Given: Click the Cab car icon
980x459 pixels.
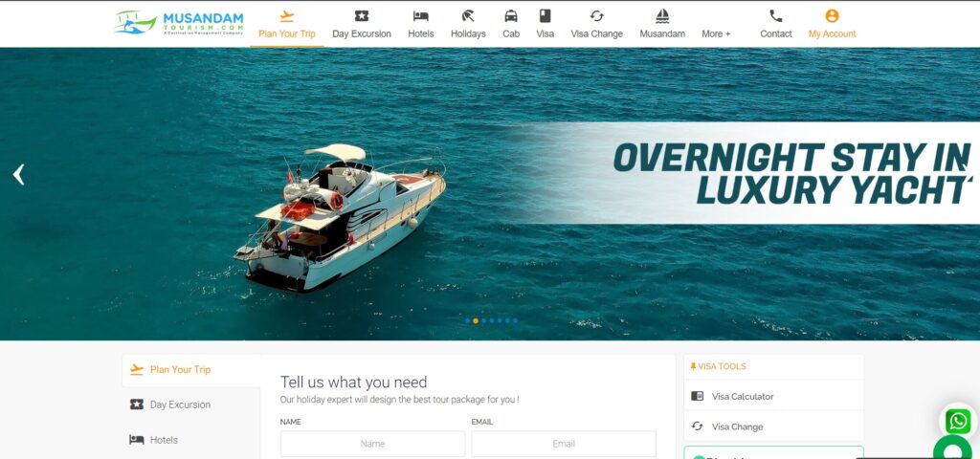Looking at the screenshot, I should pyautogui.click(x=511, y=16).
